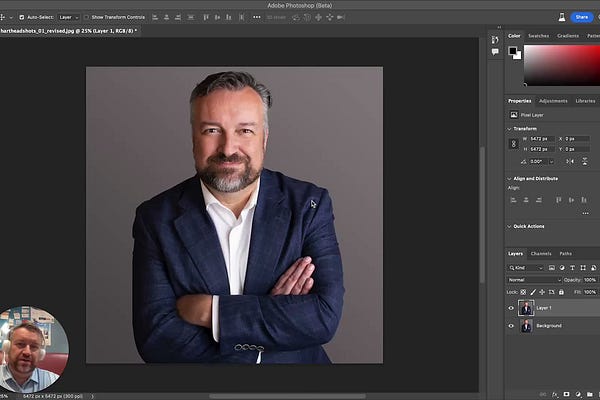Open the Comments panel speech bubble icon
Viewport: 600px width, 400px height.
point(495,52)
